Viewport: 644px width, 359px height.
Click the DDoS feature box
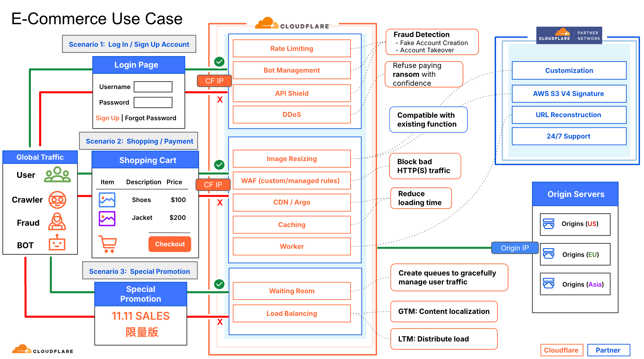point(292,114)
